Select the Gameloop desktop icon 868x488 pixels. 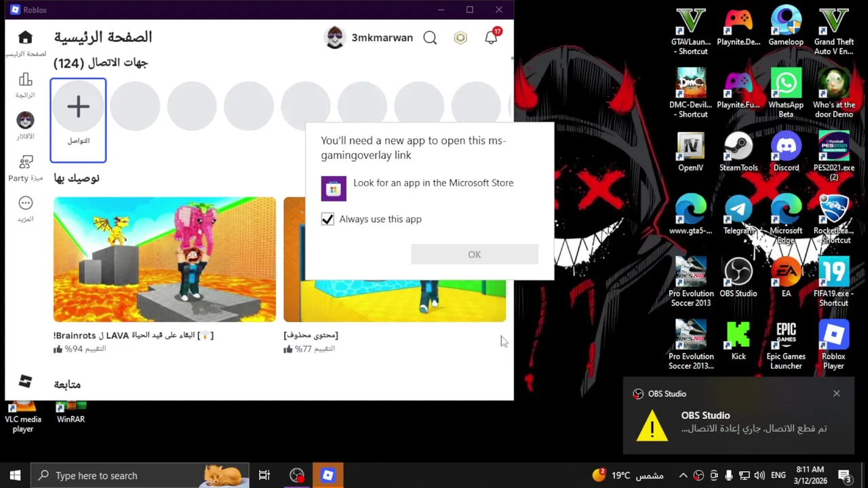[x=786, y=27]
